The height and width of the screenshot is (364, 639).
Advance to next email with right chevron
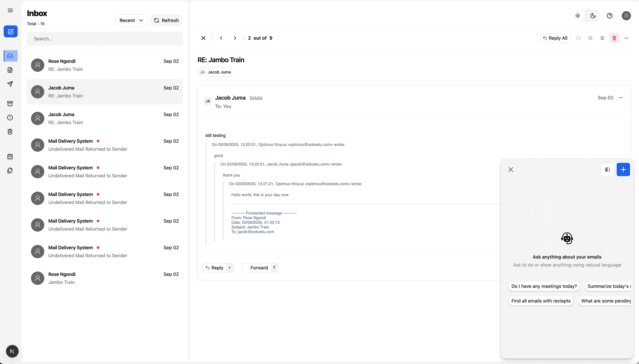click(235, 38)
